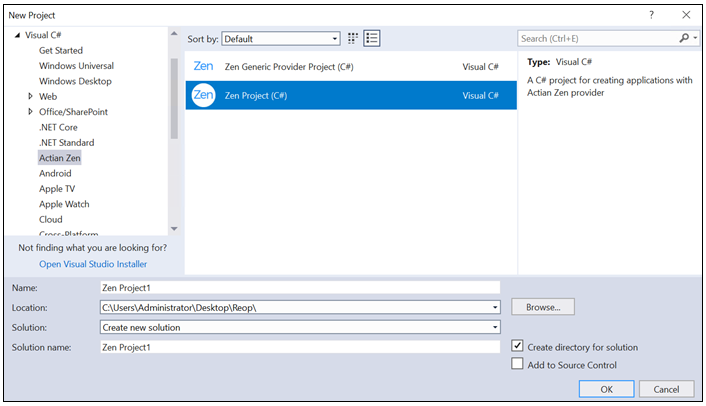Image resolution: width=706 pixels, height=406 pixels.
Task: Enable Add to Source Control checkbox
Action: pyautogui.click(x=517, y=364)
